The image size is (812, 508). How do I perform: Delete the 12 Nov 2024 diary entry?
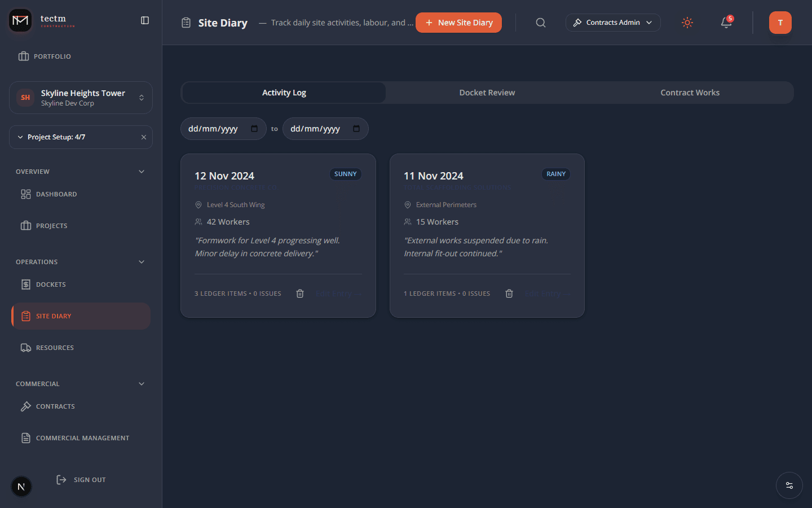click(x=299, y=293)
